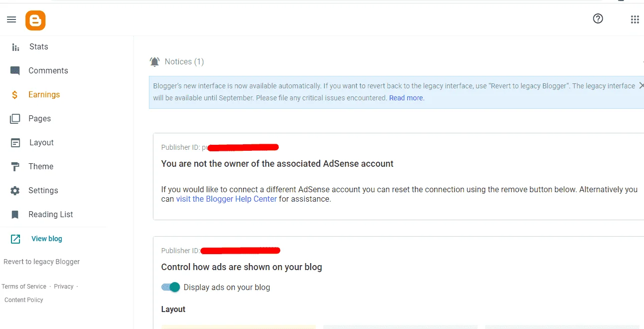Click the Publisher ID above Control ads
The width and height of the screenshot is (644, 329).
180,251
